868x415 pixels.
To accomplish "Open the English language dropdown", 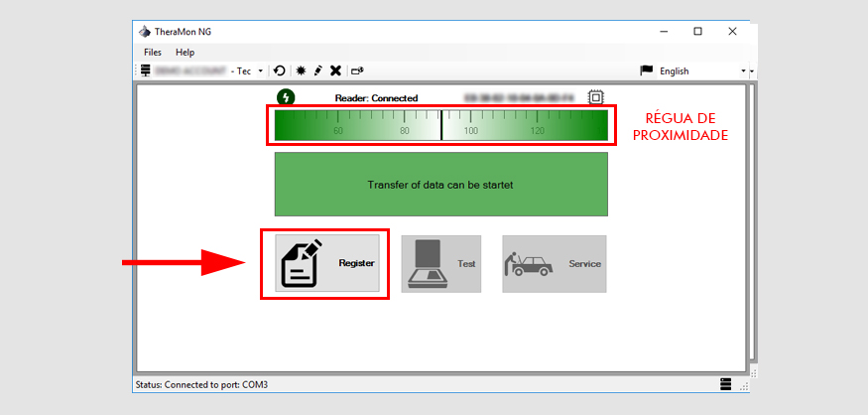I will click(742, 70).
